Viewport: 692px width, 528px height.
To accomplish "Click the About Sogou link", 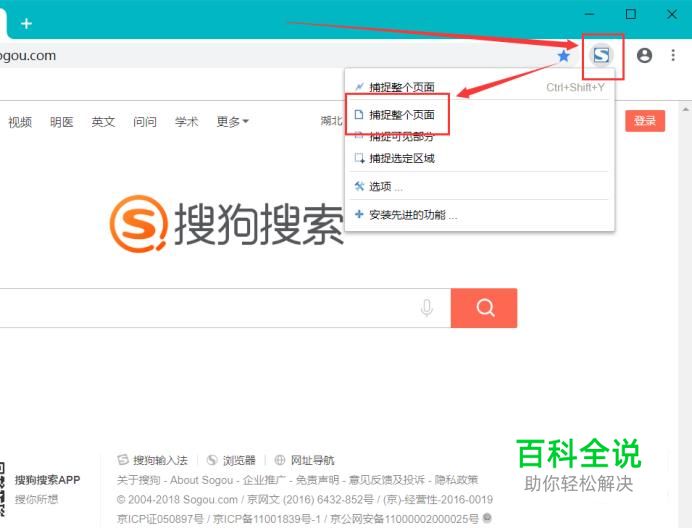I will pyautogui.click(x=202, y=480).
